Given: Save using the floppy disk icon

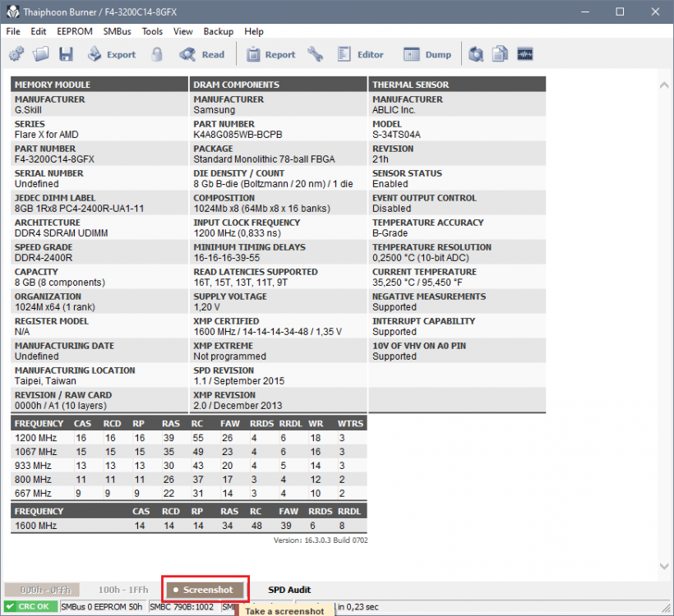Looking at the screenshot, I should click(66, 54).
